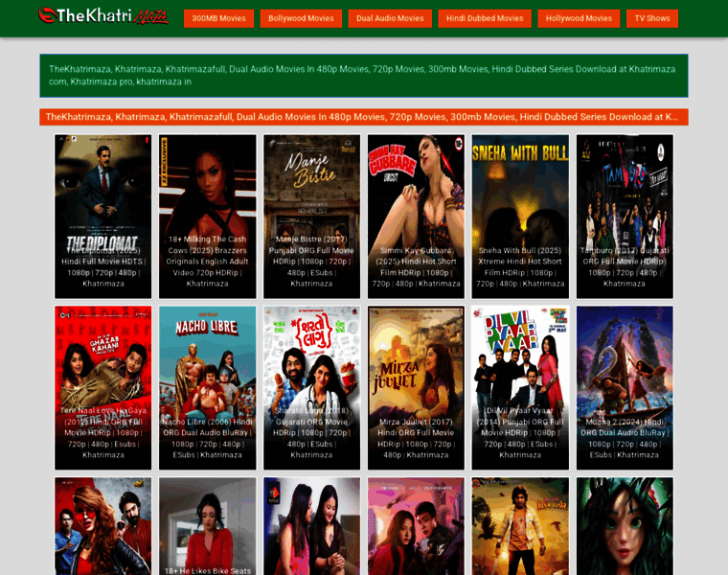The width and height of the screenshot is (728, 575).
Task: Click Manje Bistre Punjabi ORG title text
Action: (x=311, y=262)
